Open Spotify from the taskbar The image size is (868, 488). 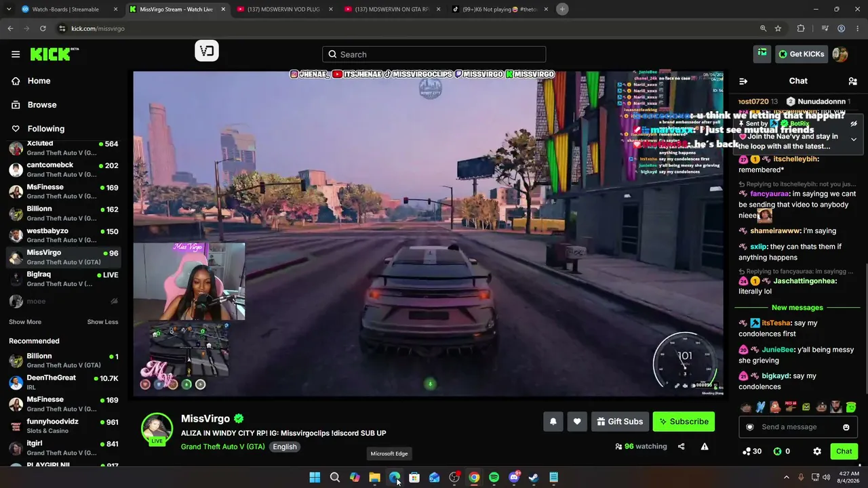point(494,477)
